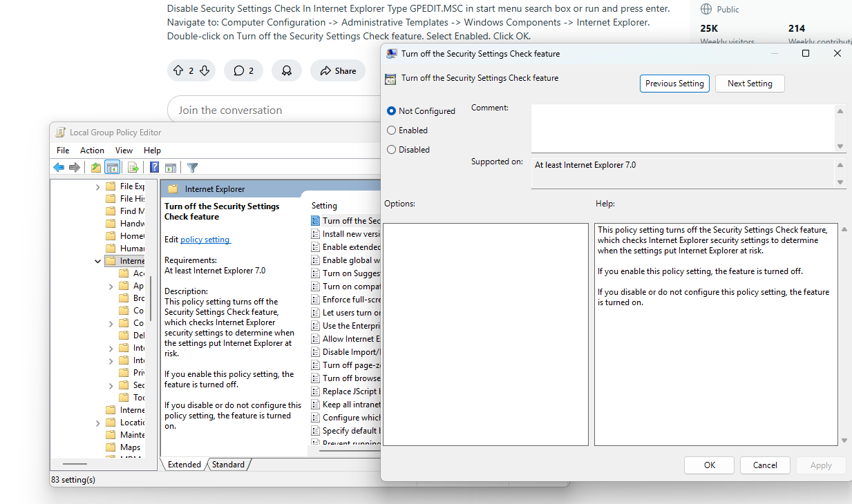Image resolution: width=852 pixels, height=504 pixels.
Task: Toggle the Show/Hide Console Tree toolbar icon
Action: coord(112,167)
